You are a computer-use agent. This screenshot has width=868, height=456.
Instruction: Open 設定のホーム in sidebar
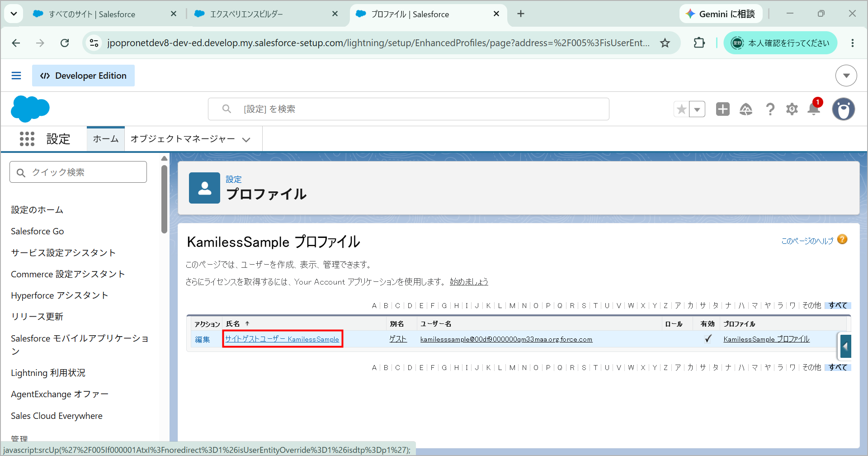[x=37, y=210]
